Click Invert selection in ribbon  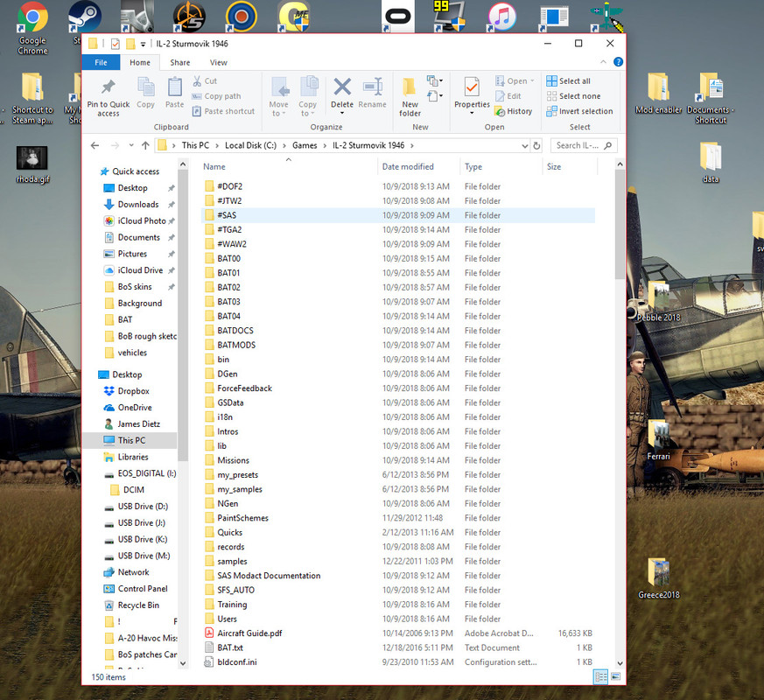pos(580,111)
